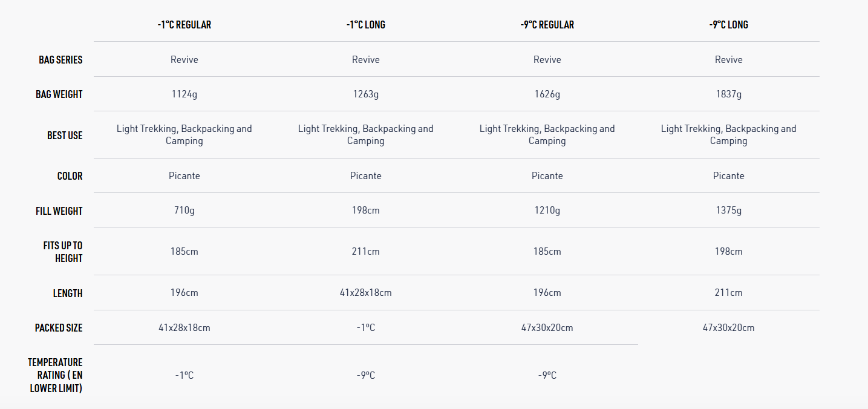
Task: Click the 710g fill weight value
Action: 184,211
